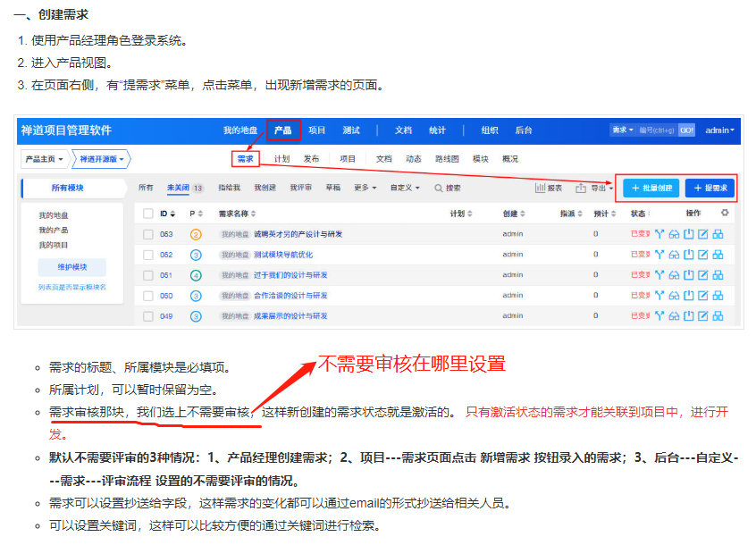
Task: Open the 路线图 sub-tab
Action: pos(447,159)
